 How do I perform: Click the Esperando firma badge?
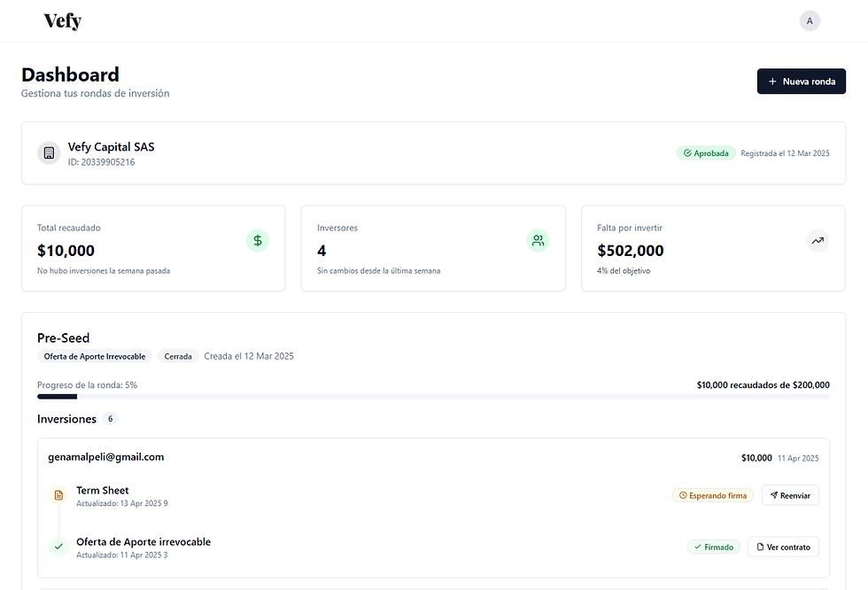[x=713, y=495]
